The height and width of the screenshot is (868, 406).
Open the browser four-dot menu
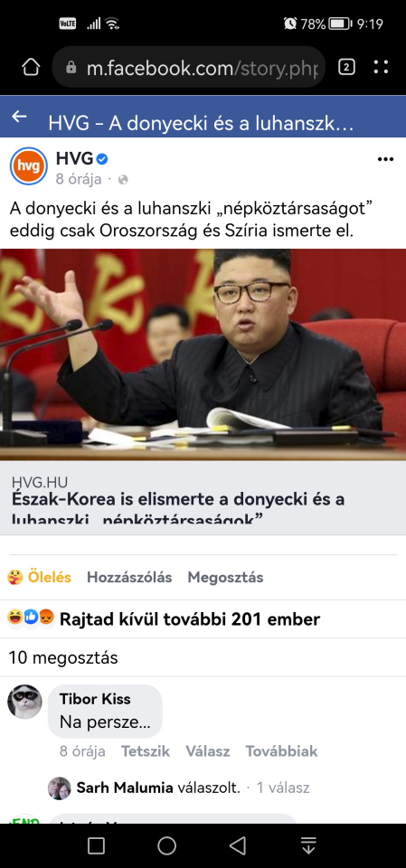(381, 67)
